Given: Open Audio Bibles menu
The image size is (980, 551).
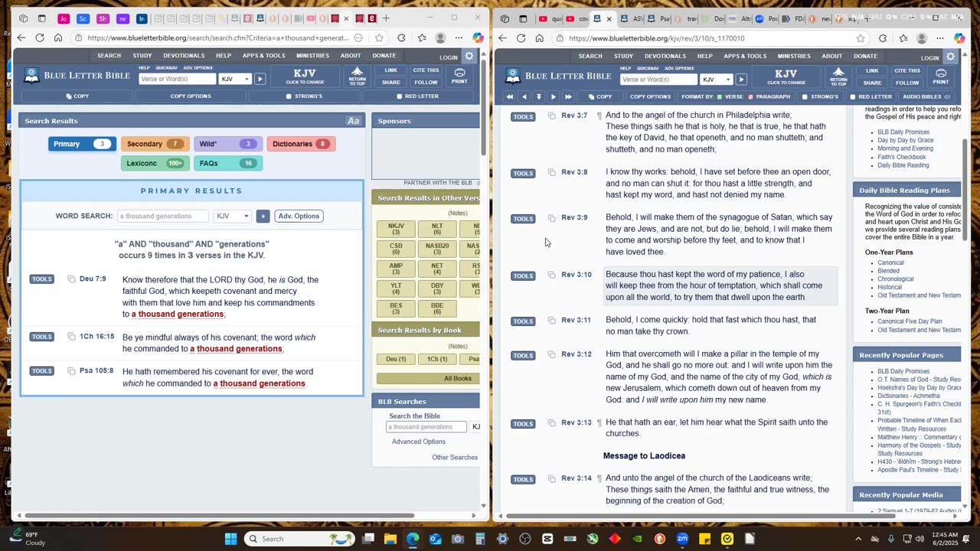Looking at the screenshot, I should (x=926, y=97).
